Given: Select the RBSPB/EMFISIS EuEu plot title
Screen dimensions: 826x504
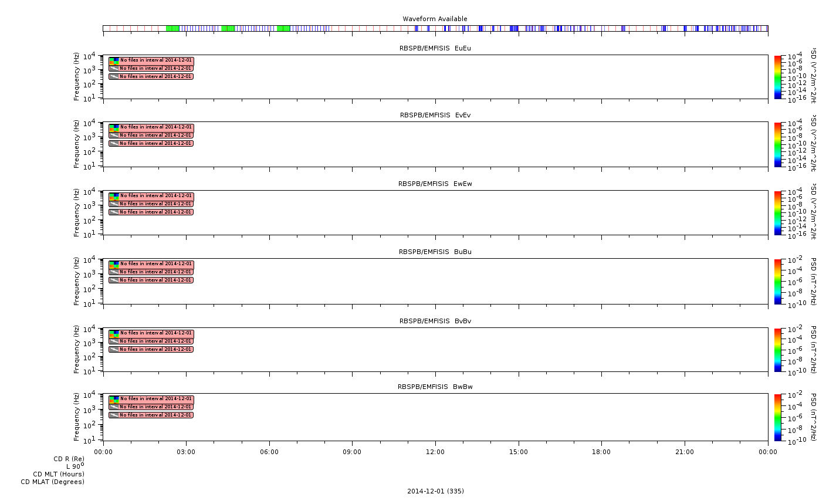Looking at the screenshot, I should pos(435,48).
